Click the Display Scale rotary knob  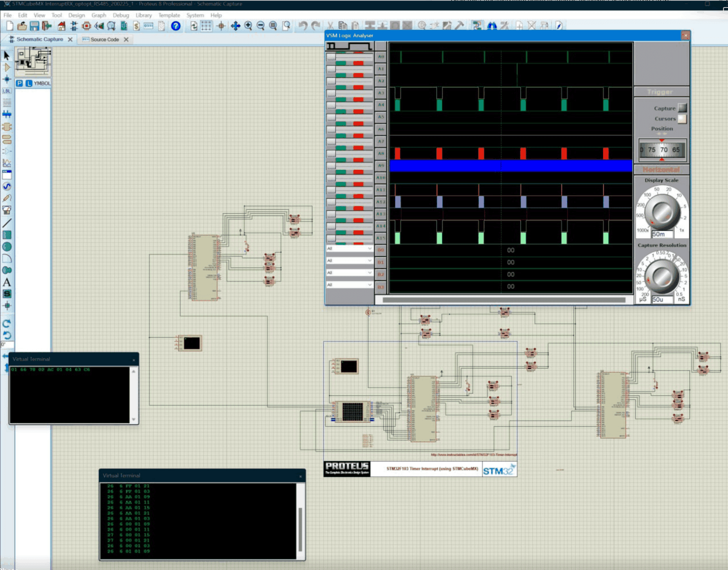(x=662, y=212)
